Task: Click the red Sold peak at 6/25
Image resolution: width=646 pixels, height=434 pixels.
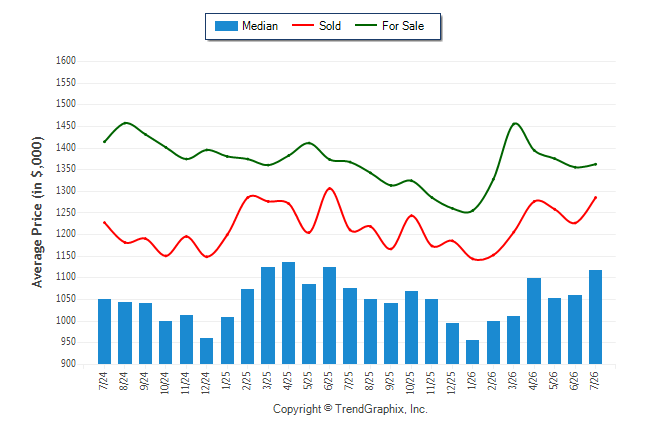Action: coord(330,188)
